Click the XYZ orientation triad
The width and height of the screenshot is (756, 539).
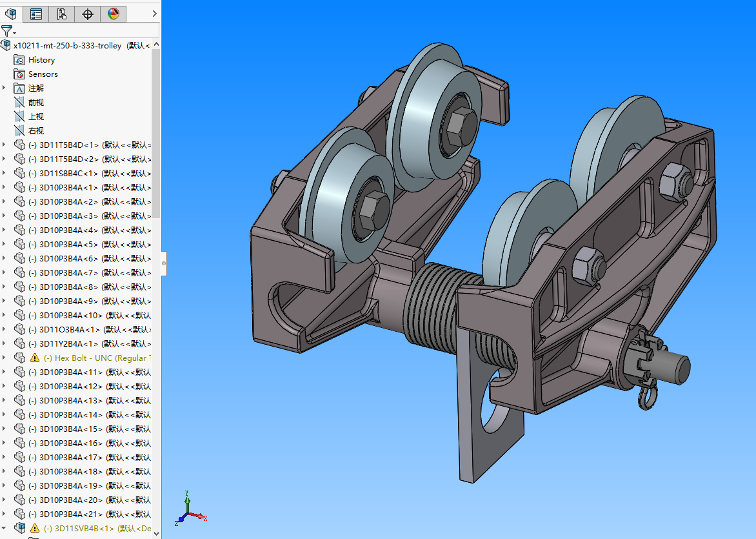(190, 509)
